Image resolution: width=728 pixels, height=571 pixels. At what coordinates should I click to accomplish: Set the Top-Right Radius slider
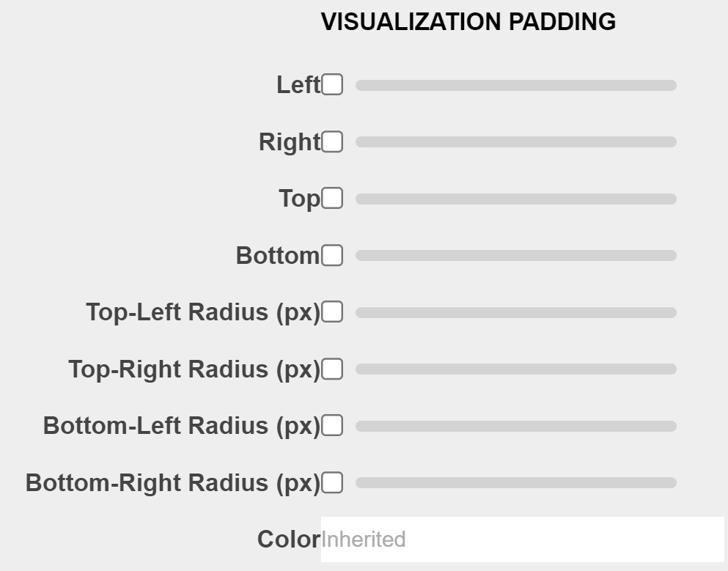click(x=515, y=369)
